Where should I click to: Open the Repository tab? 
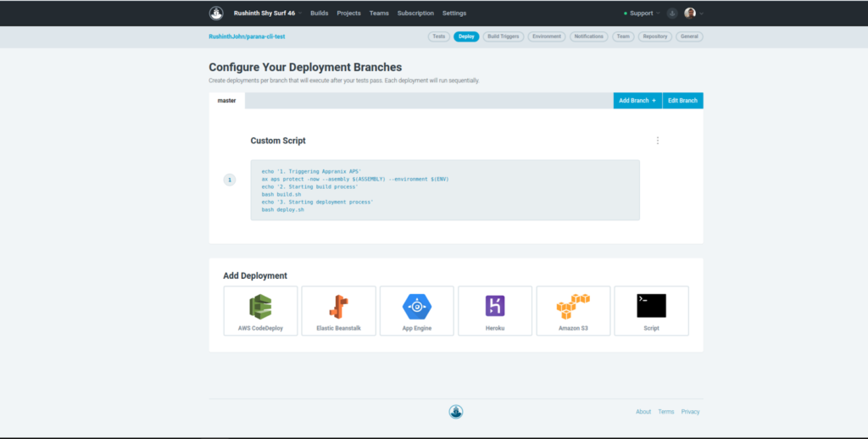pyautogui.click(x=655, y=36)
